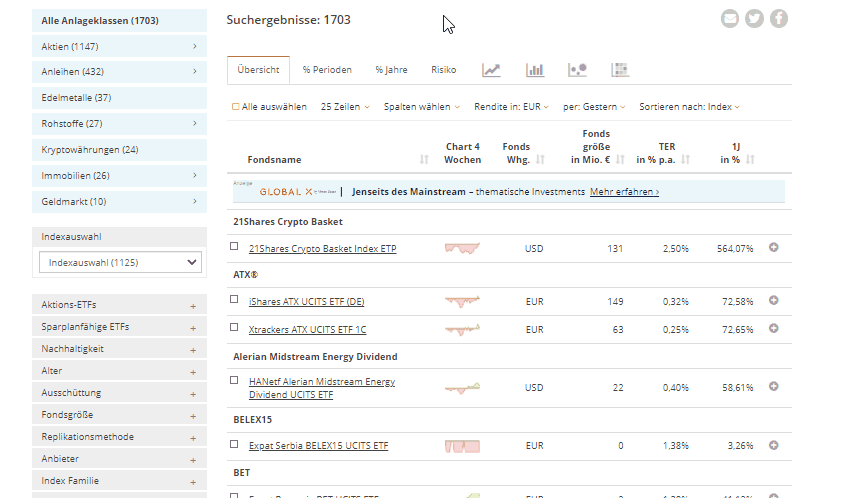
Task: Open the bubble scatter chart view
Action: [x=577, y=70]
